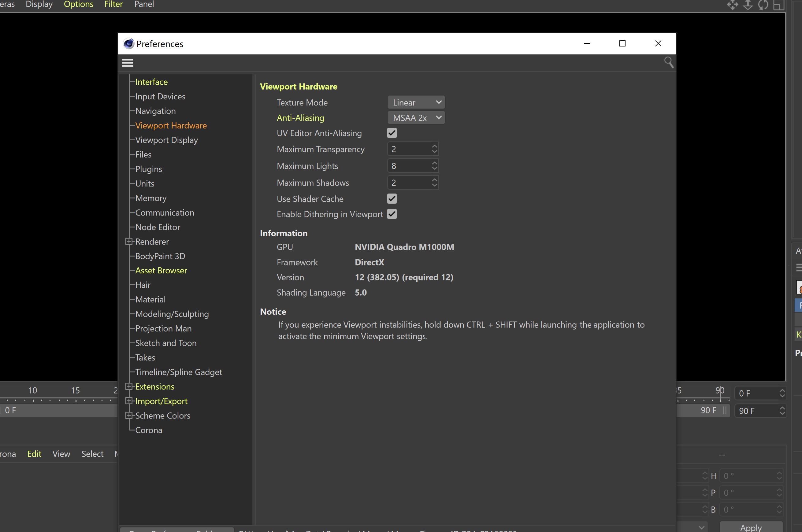Click the viewport rotate camera icon
802x532 pixels.
pos(763,5)
